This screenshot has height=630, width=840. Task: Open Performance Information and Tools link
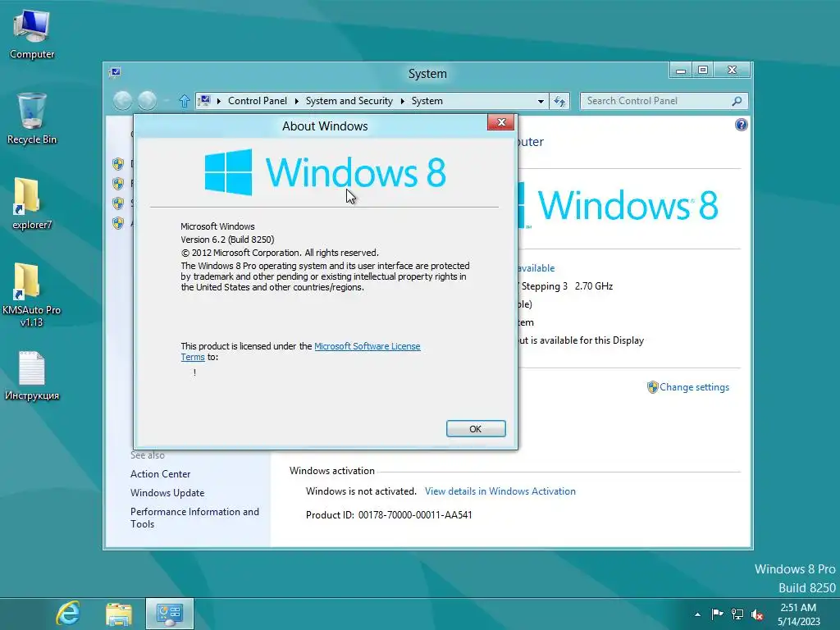194,518
